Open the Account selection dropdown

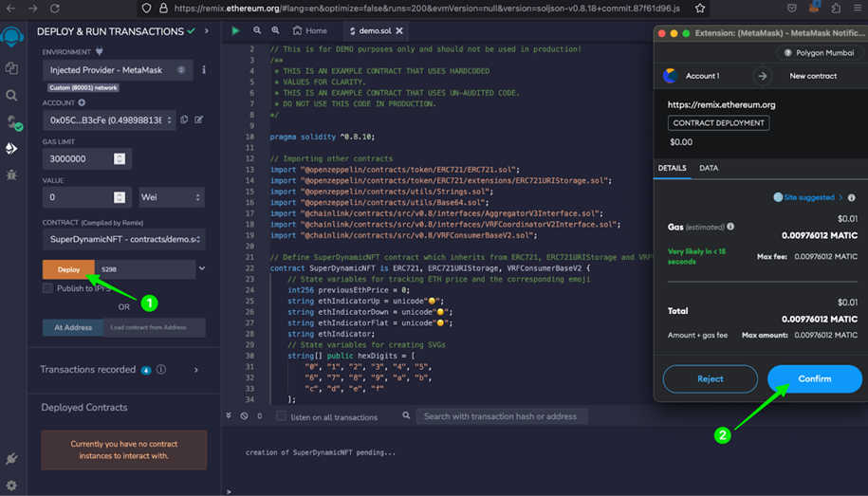[109, 120]
